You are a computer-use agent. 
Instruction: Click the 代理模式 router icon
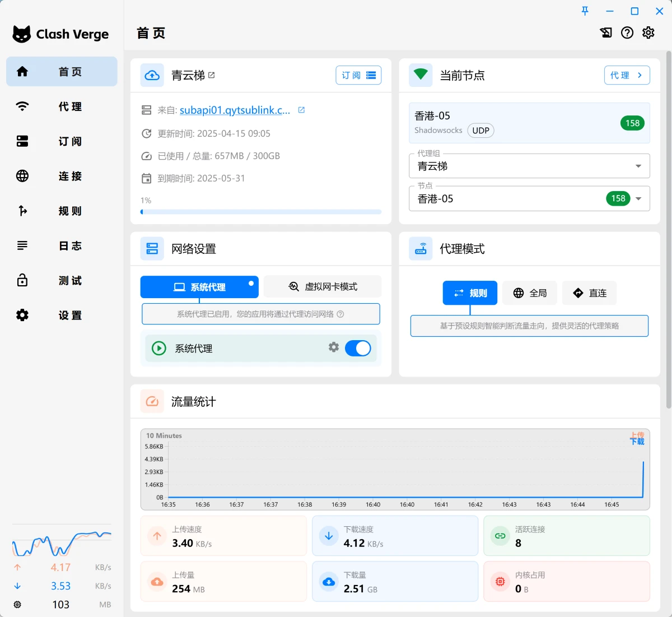click(x=421, y=249)
